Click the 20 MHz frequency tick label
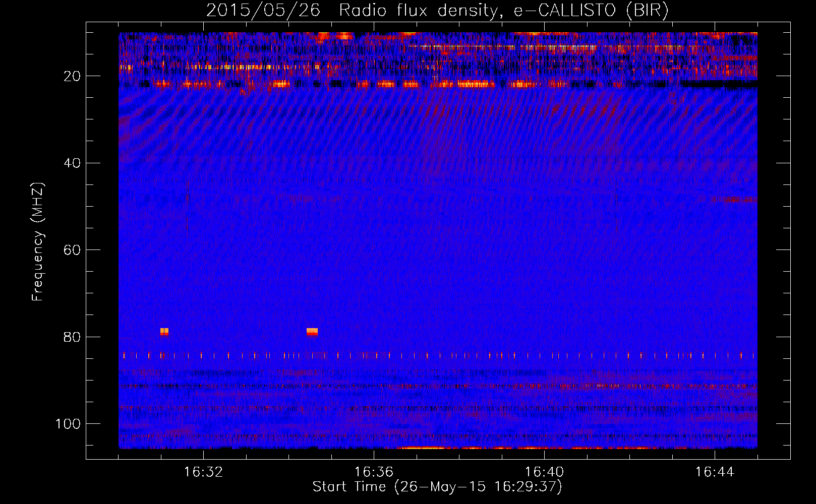The width and height of the screenshot is (816, 504). 72,76
